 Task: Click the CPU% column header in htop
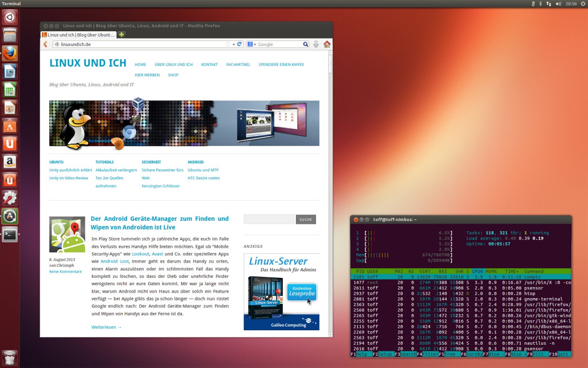478,271
